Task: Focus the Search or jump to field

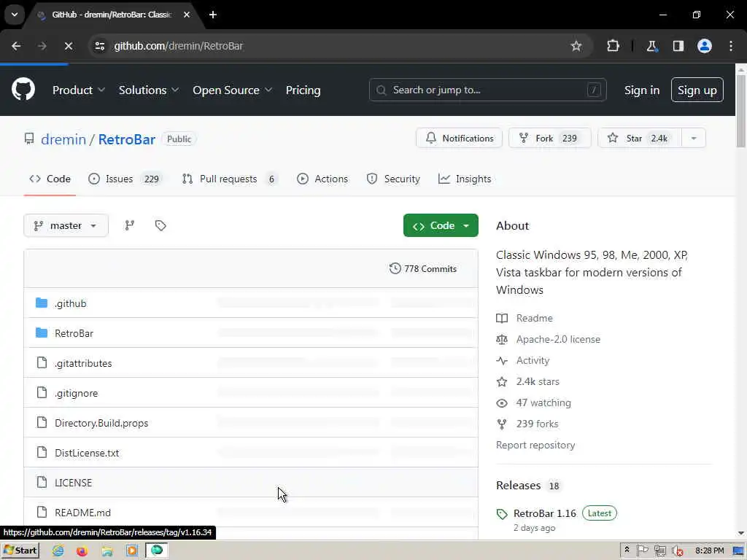Action: [487, 90]
